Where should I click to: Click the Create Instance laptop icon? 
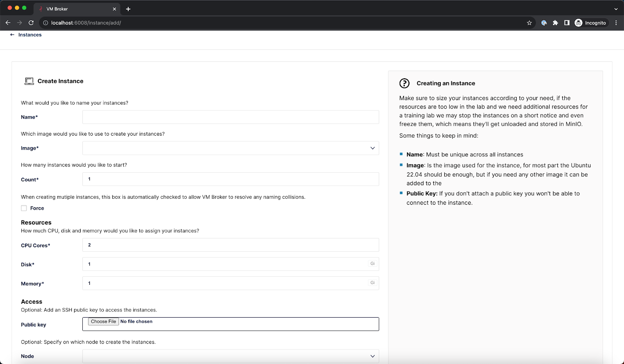click(x=29, y=81)
